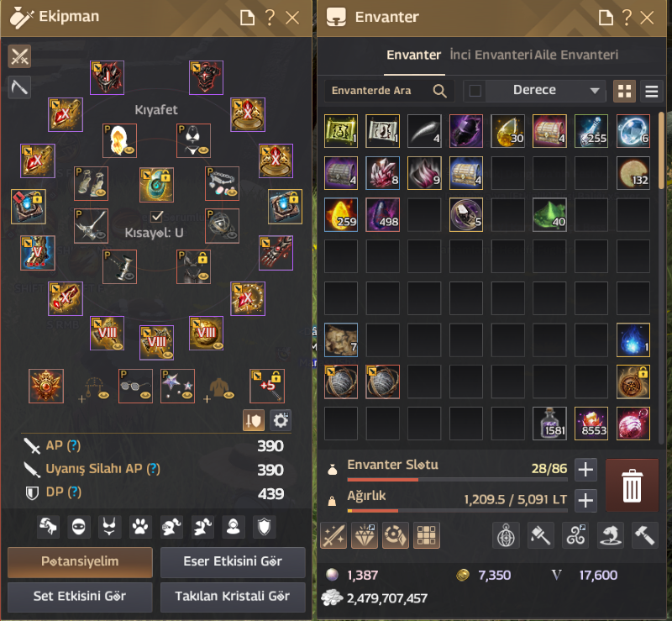The image size is (672, 621).
Task: Click the crossed swords combat gear icon
Action: click(19, 56)
